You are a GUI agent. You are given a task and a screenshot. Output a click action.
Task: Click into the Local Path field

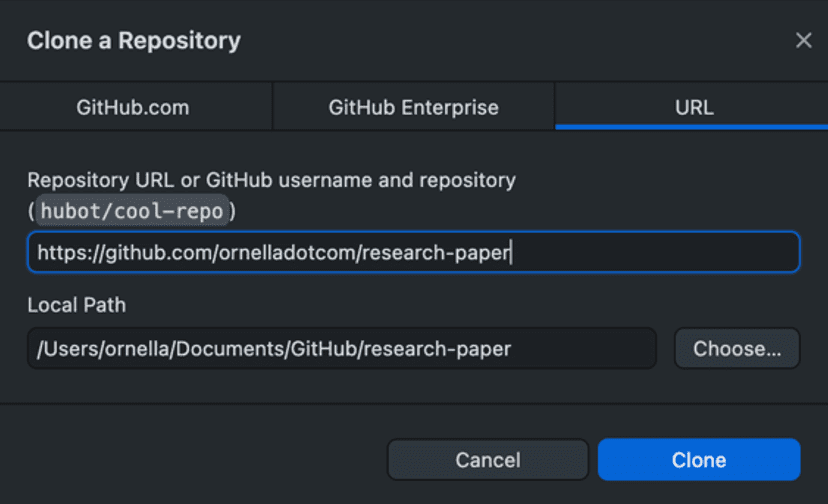tap(342, 348)
